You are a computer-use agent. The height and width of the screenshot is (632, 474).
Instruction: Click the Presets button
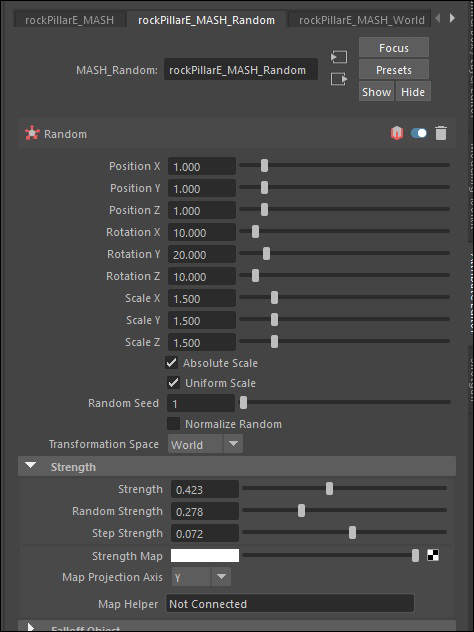pos(393,70)
